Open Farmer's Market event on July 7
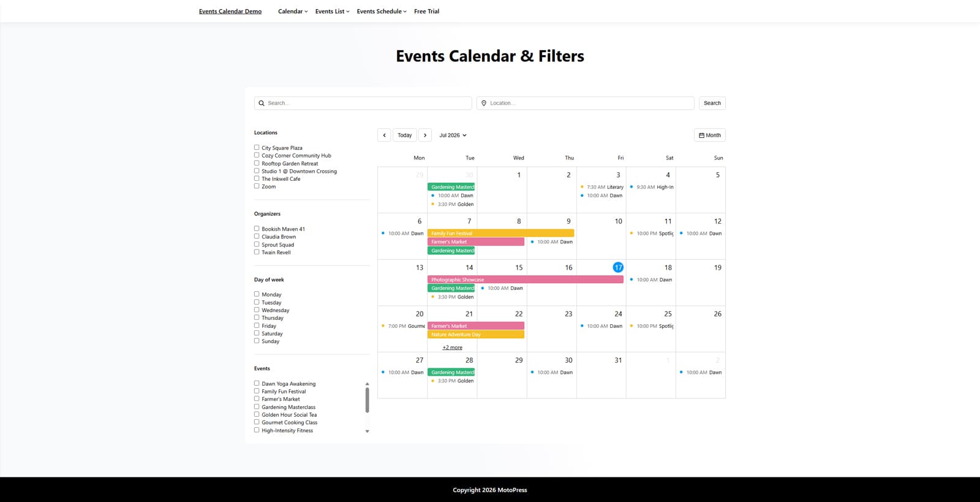 click(x=476, y=241)
